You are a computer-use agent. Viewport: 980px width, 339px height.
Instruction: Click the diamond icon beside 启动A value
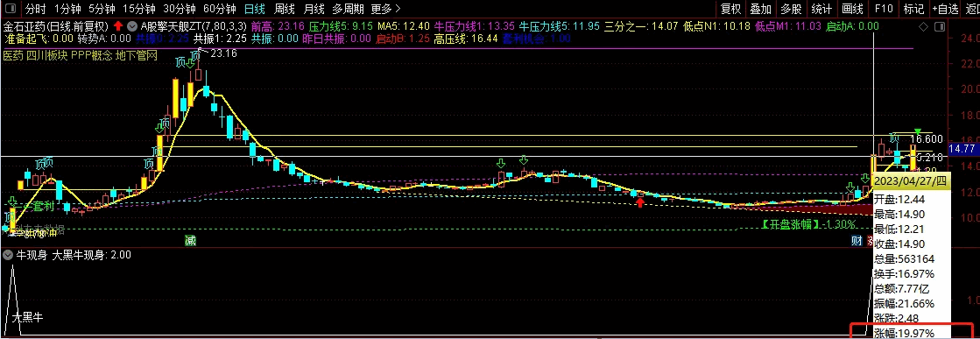coord(924,27)
